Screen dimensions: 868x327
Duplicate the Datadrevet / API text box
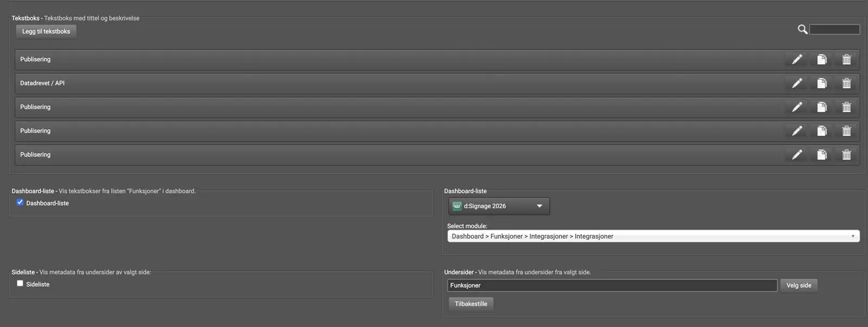point(822,84)
